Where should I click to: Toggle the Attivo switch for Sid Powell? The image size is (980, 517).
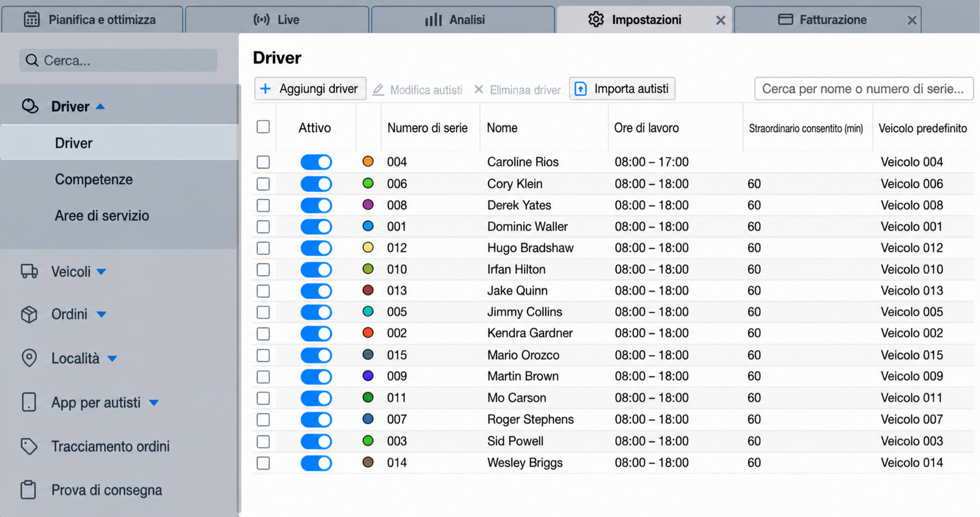coord(316,441)
